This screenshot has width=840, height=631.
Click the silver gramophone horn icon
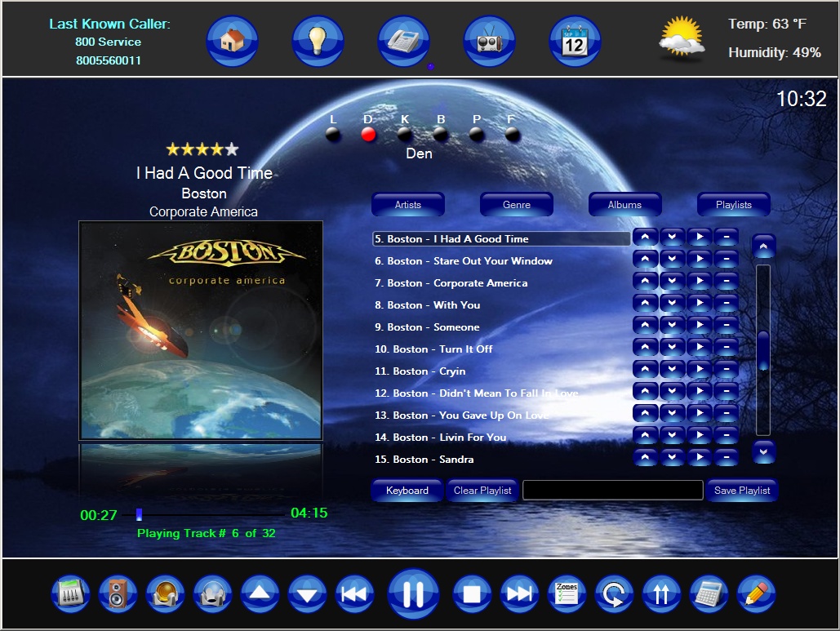tap(213, 594)
